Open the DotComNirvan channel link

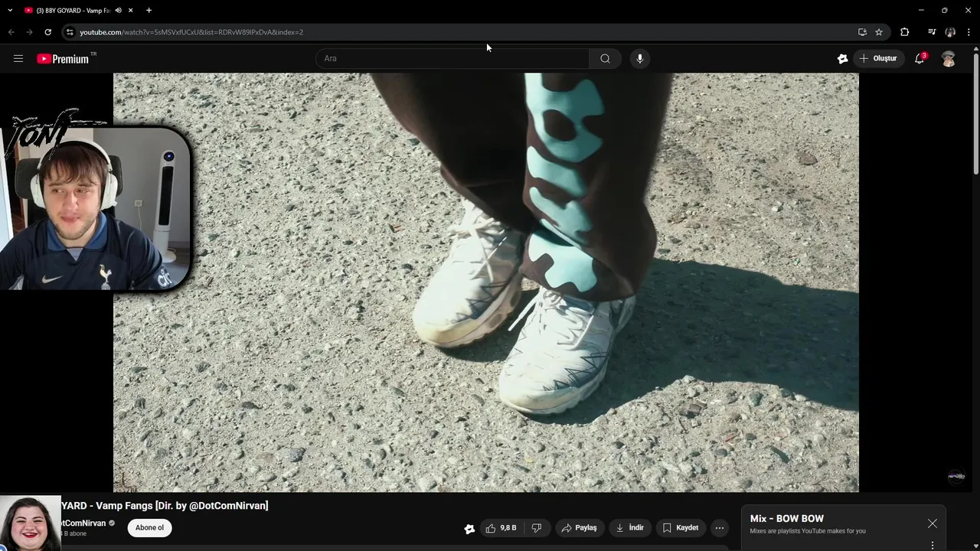point(83,523)
